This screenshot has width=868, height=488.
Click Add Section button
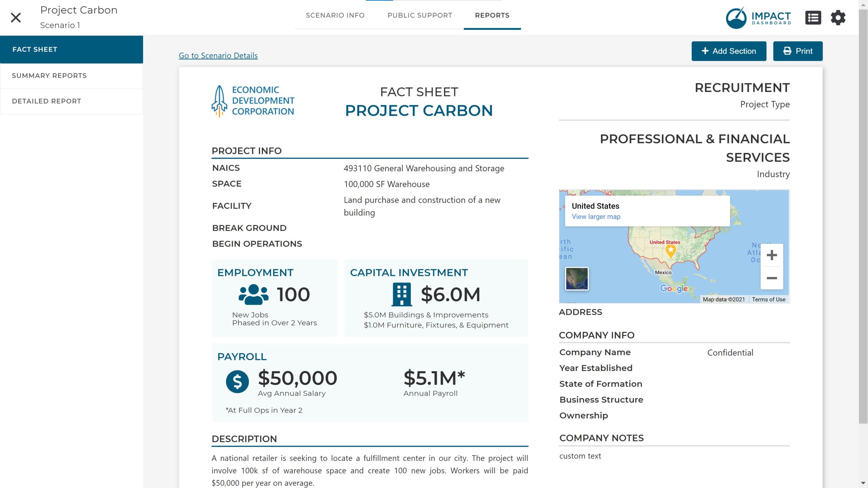pyautogui.click(x=729, y=51)
